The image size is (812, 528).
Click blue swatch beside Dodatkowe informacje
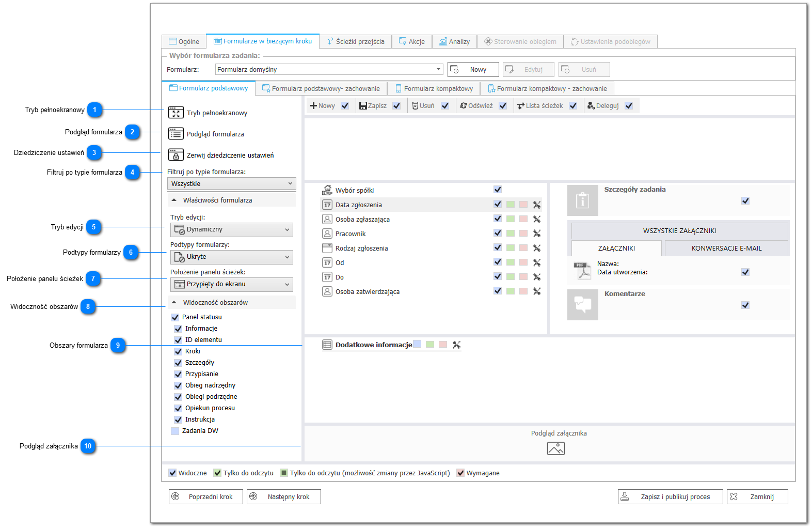417,344
